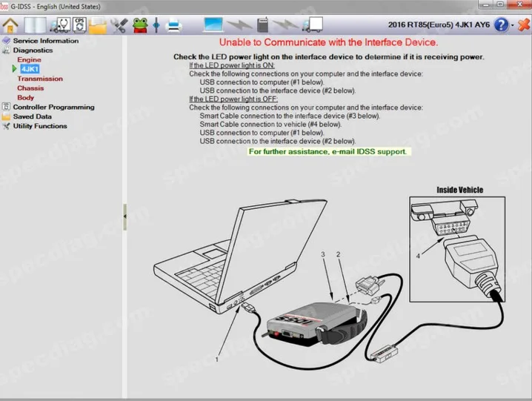Maximize the G-IDSS window
The width and height of the screenshot is (532, 401).
[x=499, y=4]
